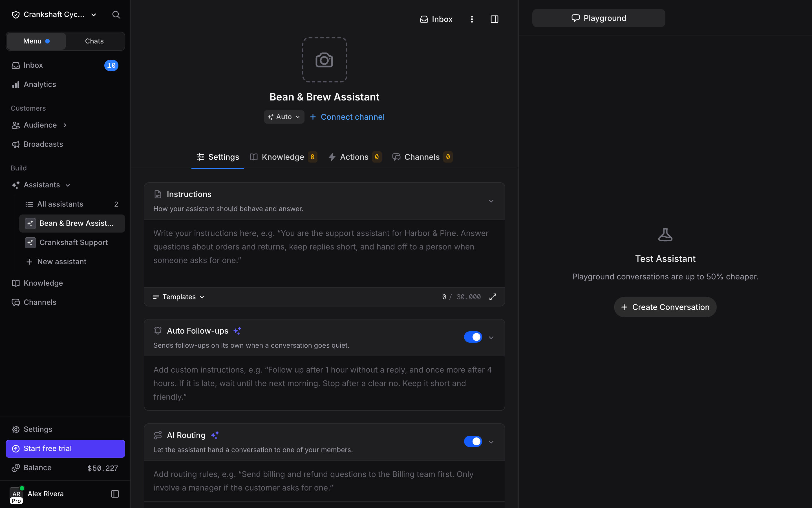Toggle the side panel layout icon near Inbox
This screenshot has height=508, width=812.
(x=494, y=19)
